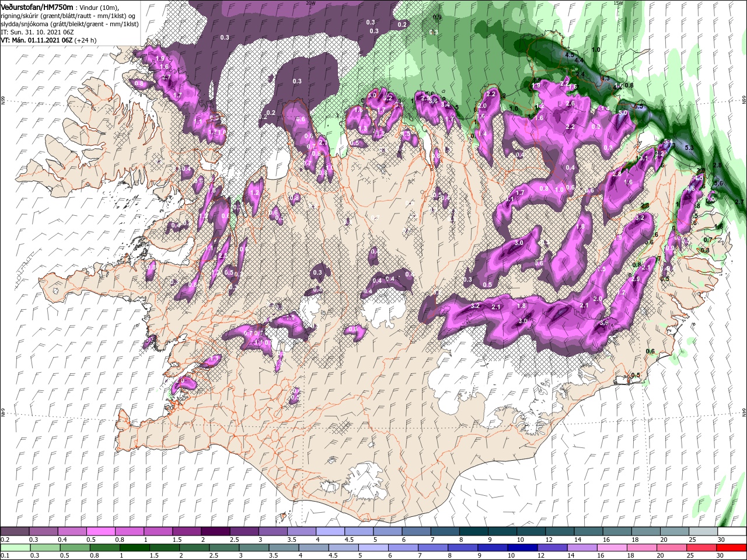The width and height of the screenshot is (747, 560).
Task: Pick the lower scale violet swatch starting at 12
Action: pyautogui.click(x=552, y=547)
